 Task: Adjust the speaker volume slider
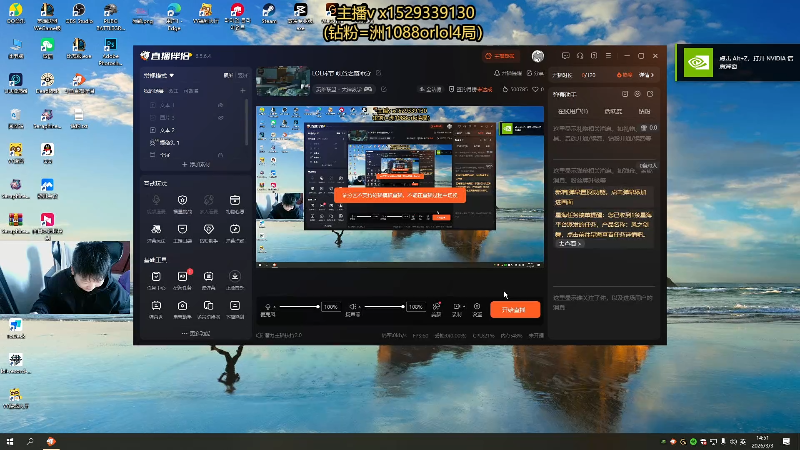384,307
